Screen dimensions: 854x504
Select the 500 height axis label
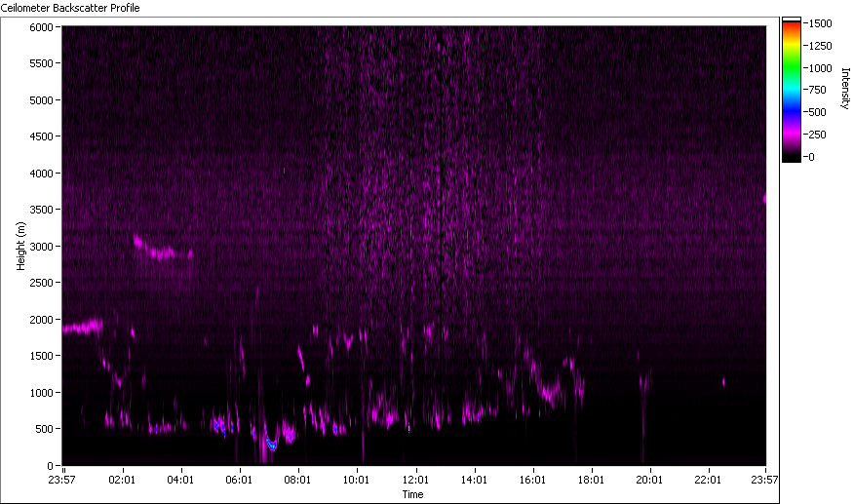[44, 429]
